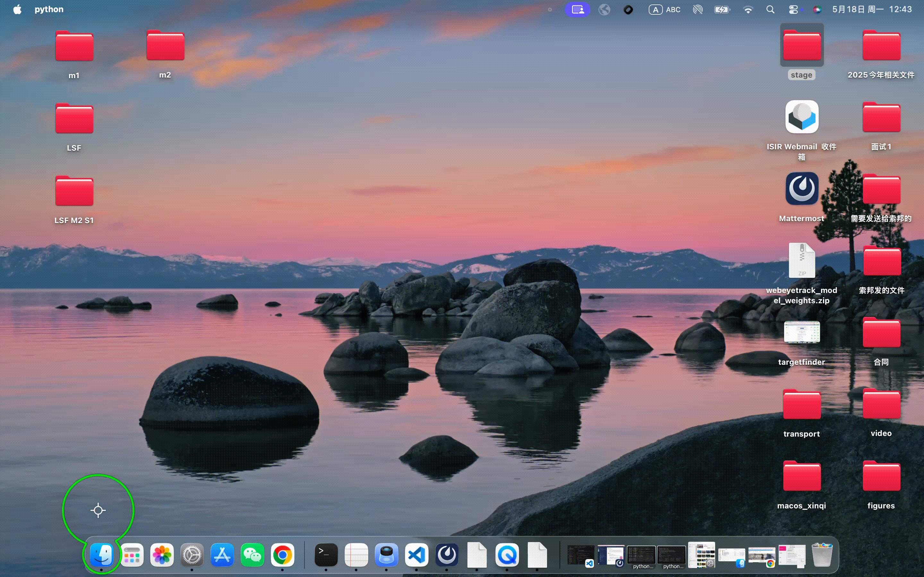This screenshot has width=924, height=577.
Task: Open the Terminal app in Dock
Action: tap(326, 555)
